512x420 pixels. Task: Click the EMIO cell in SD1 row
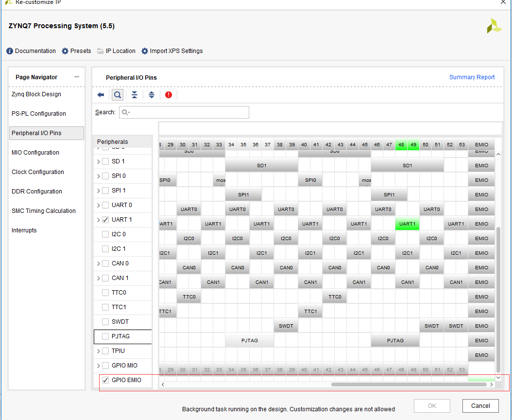[481, 165]
